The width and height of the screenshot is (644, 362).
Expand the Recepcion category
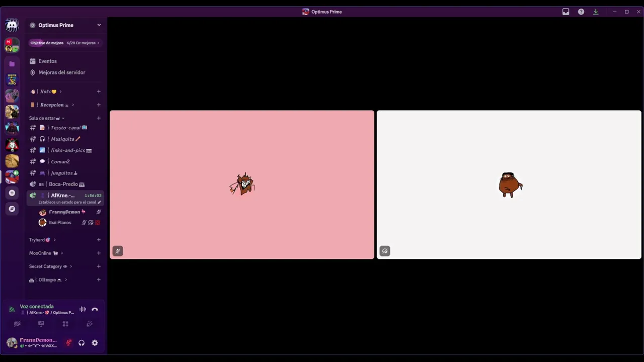click(52, 105)
